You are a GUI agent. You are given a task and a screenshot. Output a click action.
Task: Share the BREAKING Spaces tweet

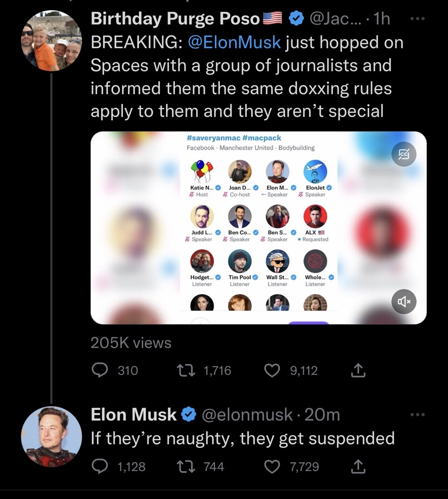(x=357, y=370)
